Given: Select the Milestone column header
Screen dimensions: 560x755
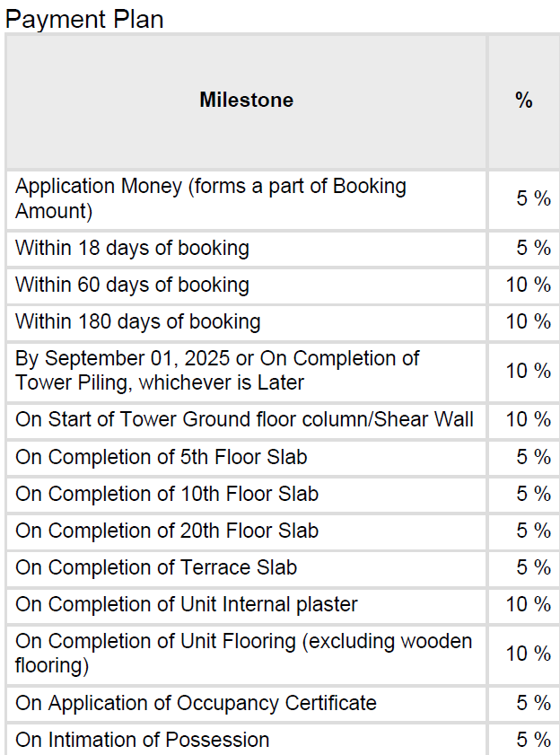Looking at the screenshot, I should coord(246,100).
